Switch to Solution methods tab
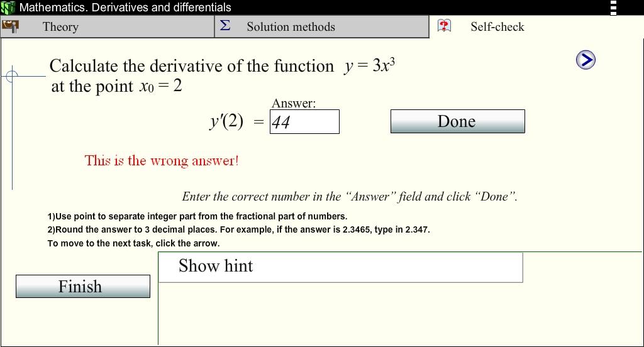Screen dimensions: 644x347 click(x=321, y=26)
